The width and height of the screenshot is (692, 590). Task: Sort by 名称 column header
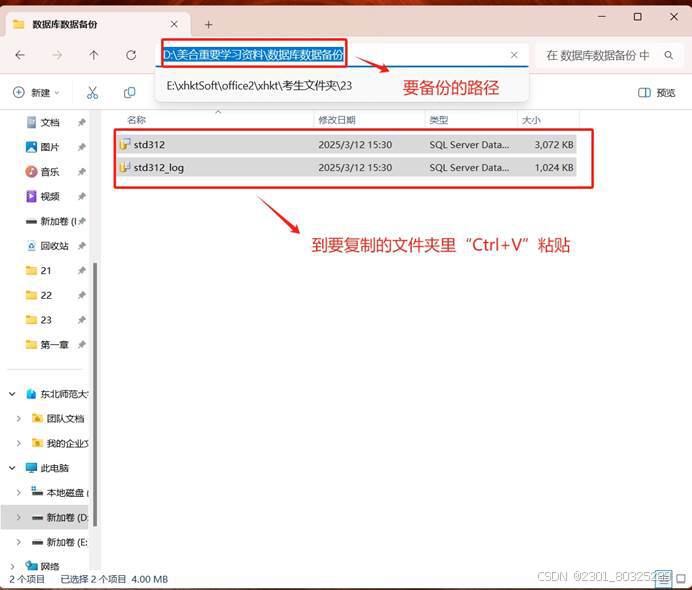[136, 120]
